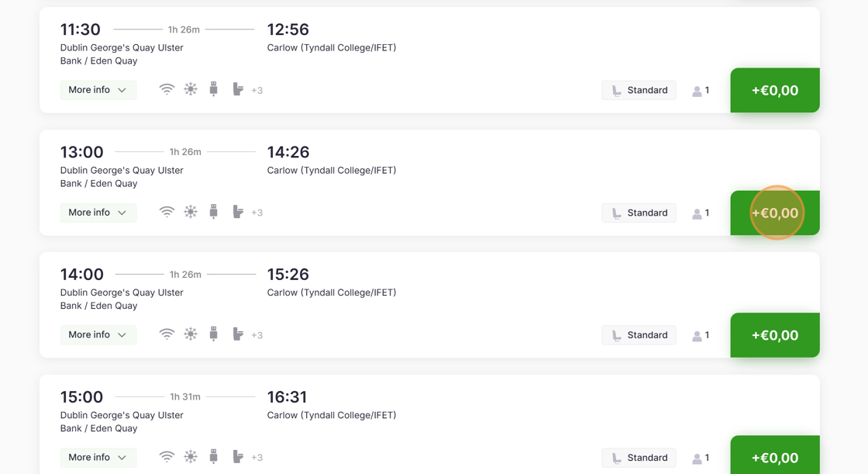868x474 pixels.
Task: Click the power socket icon on the 14:00 trip
Action: tap(214, 334)
